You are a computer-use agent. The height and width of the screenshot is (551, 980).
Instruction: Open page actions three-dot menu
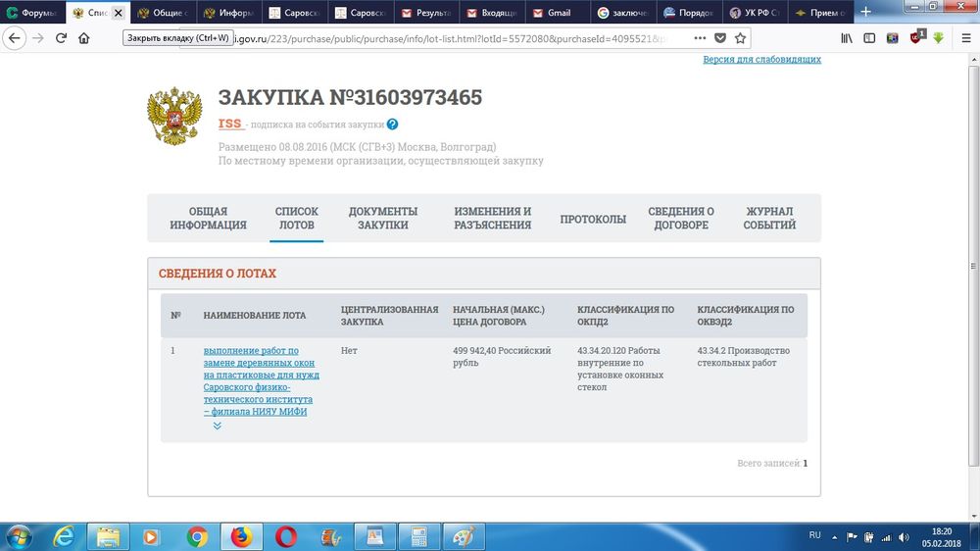(699, 38)
